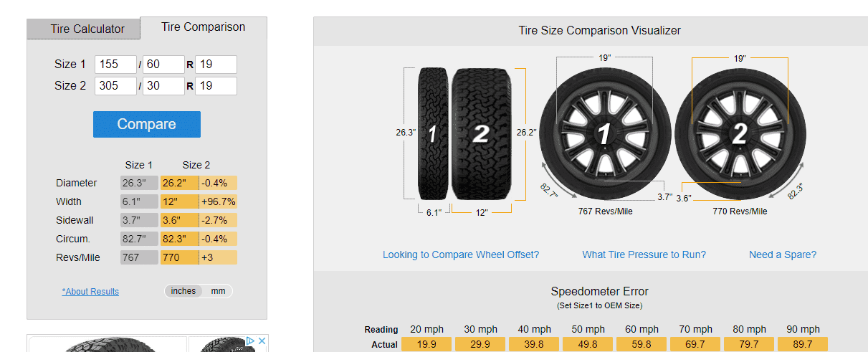Click tire 1 tread image
Viewport: 868px width, 352px height.
point(432,134)
